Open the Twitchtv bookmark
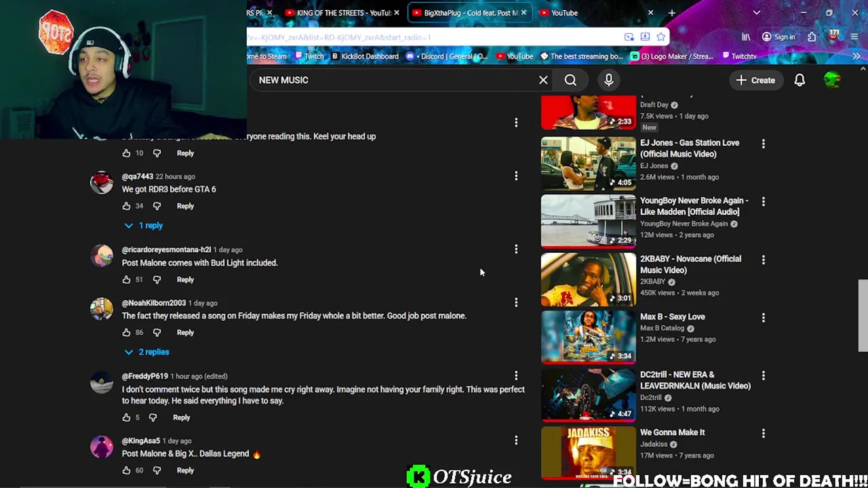Viewport: 868px width, 488px height. [739, 56]
